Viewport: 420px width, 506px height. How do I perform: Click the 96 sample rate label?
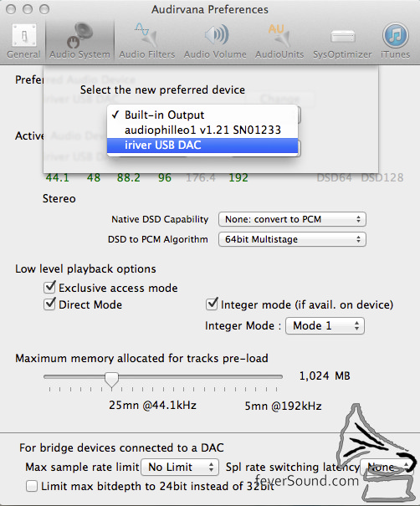(165, 177)
